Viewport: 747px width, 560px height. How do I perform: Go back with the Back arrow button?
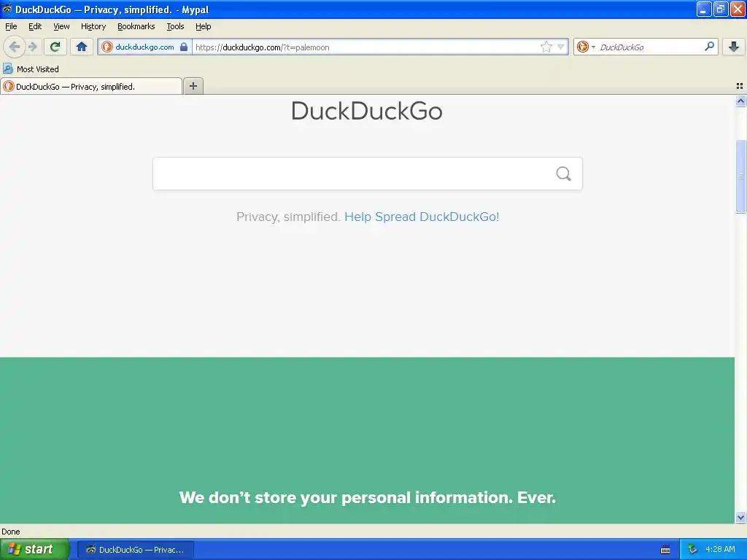(x=15, y=47)
